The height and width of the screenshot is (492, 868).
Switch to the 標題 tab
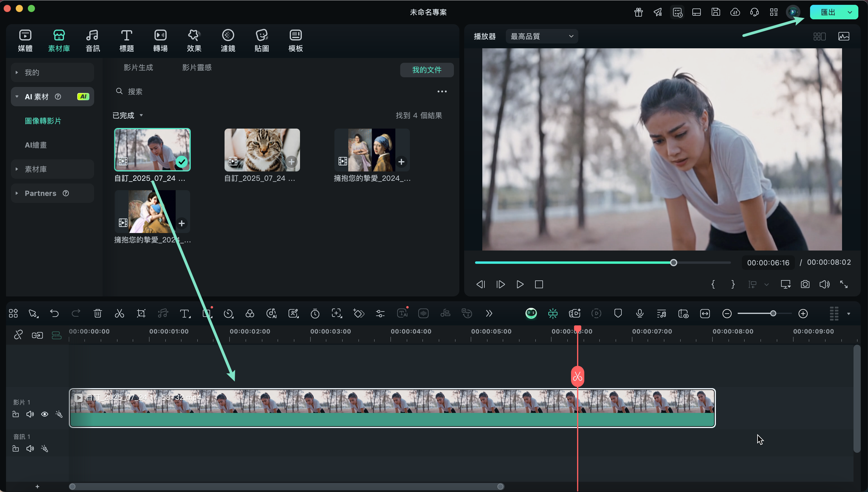[127, 40]
